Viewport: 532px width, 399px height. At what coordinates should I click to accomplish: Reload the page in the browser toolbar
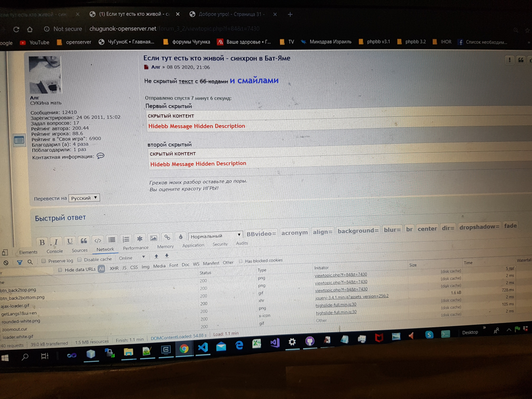click(16, 30)
